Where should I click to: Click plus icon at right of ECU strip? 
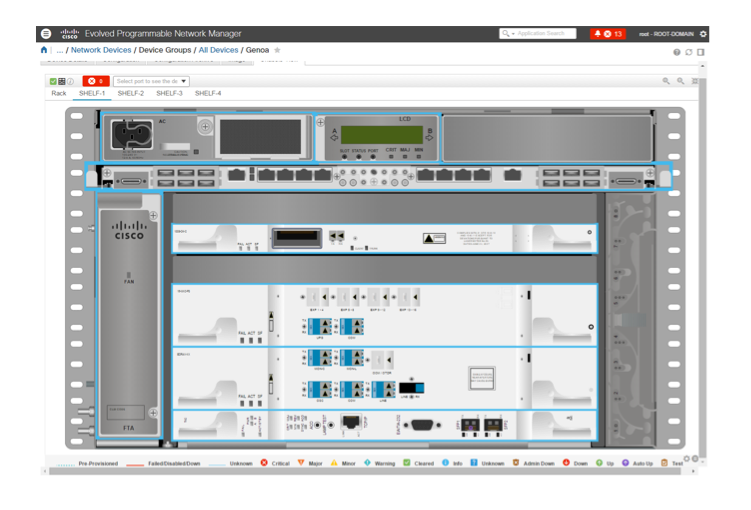pos(650,173)
